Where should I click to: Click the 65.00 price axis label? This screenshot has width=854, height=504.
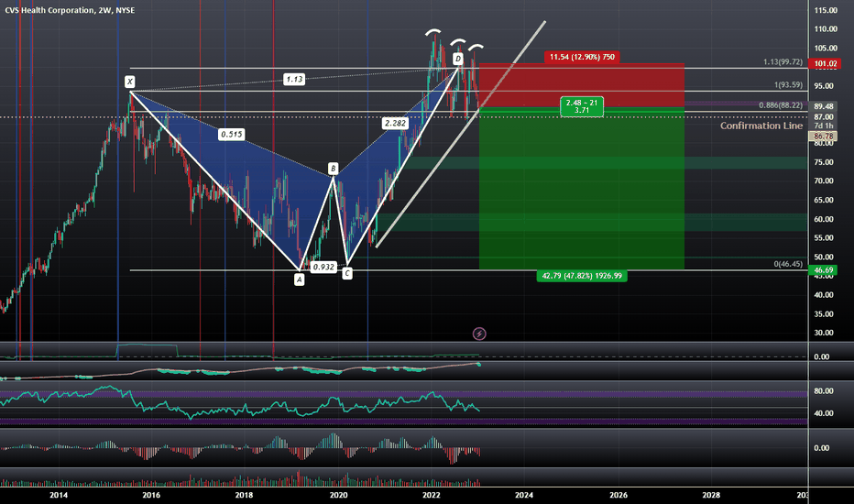[824, 200]
